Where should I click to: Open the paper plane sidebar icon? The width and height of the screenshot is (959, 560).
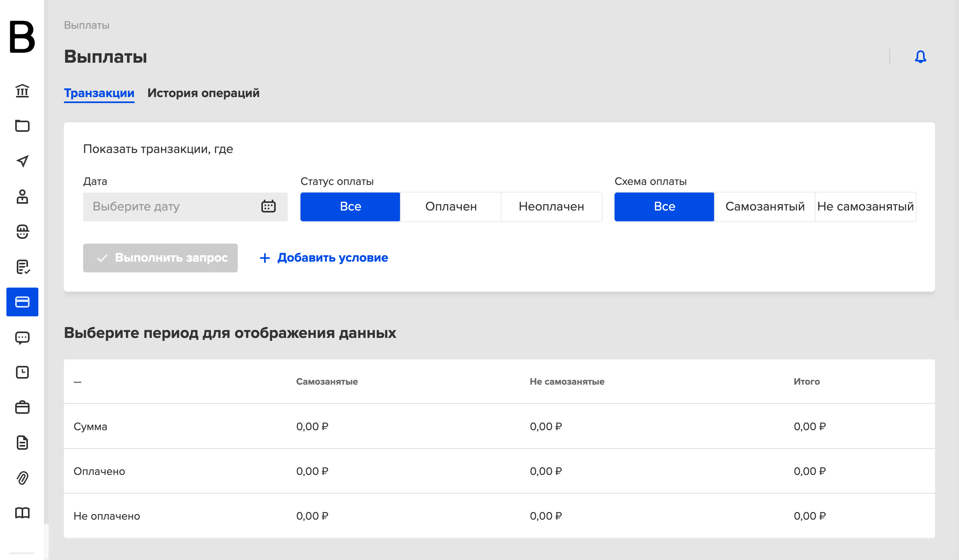click(x=22, y=161)
